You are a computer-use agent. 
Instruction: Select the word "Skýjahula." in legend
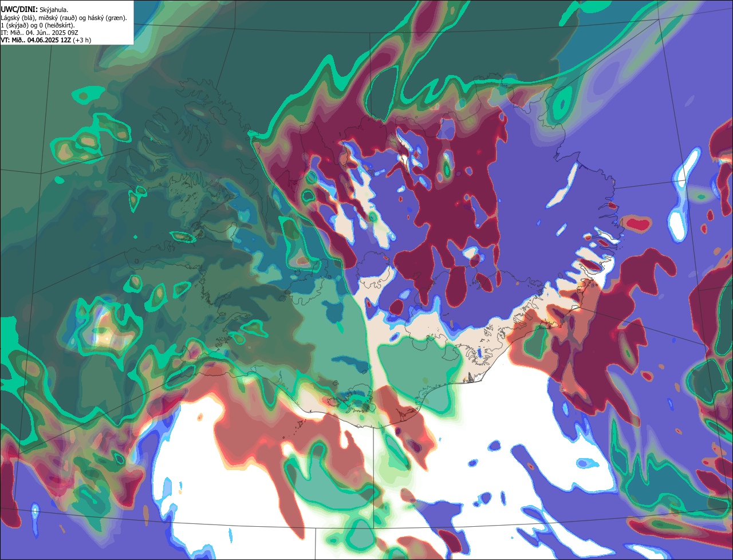coord(54,10)
